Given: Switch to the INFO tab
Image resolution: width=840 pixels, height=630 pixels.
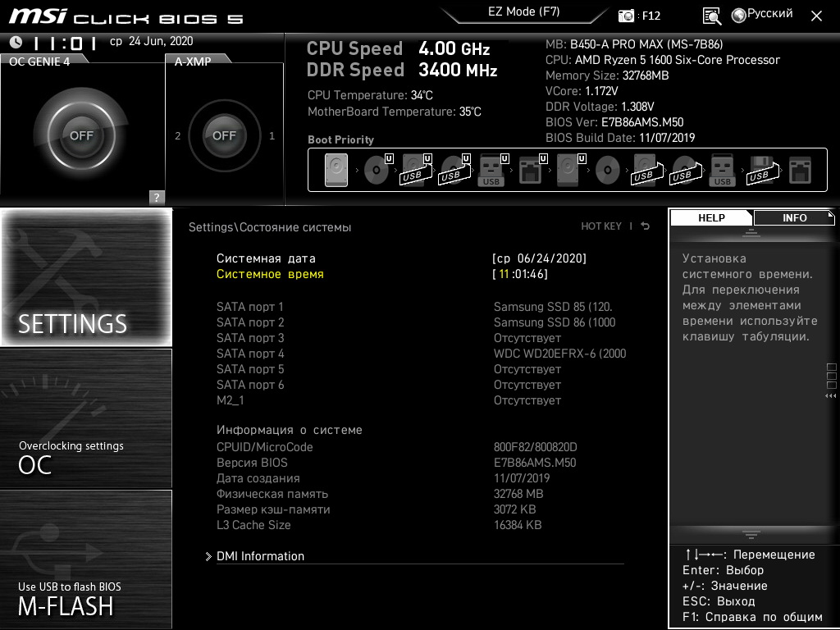Looking at the screenshot, I should coord(794,217).
